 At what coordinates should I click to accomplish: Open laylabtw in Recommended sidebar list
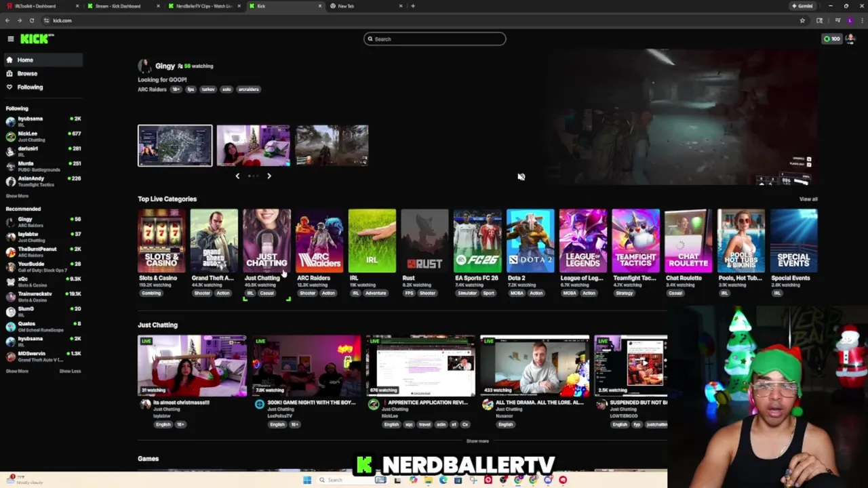coord(43,237)
